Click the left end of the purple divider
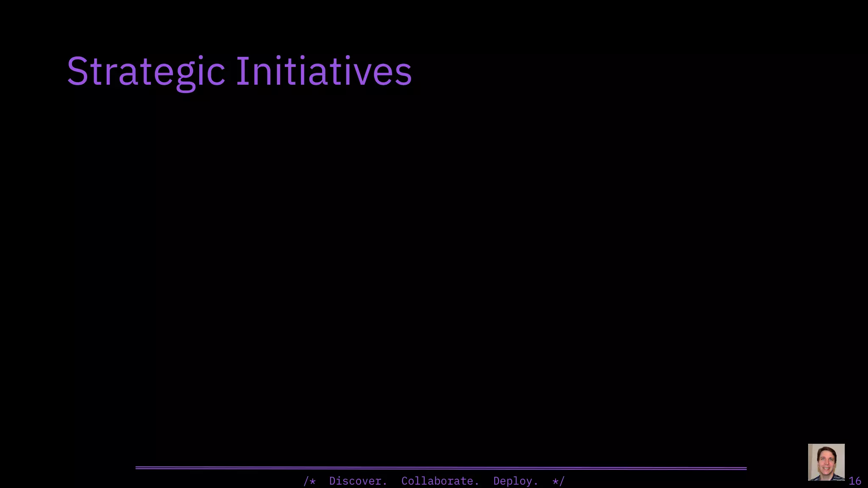868x488 pixels. click(138, 468)
